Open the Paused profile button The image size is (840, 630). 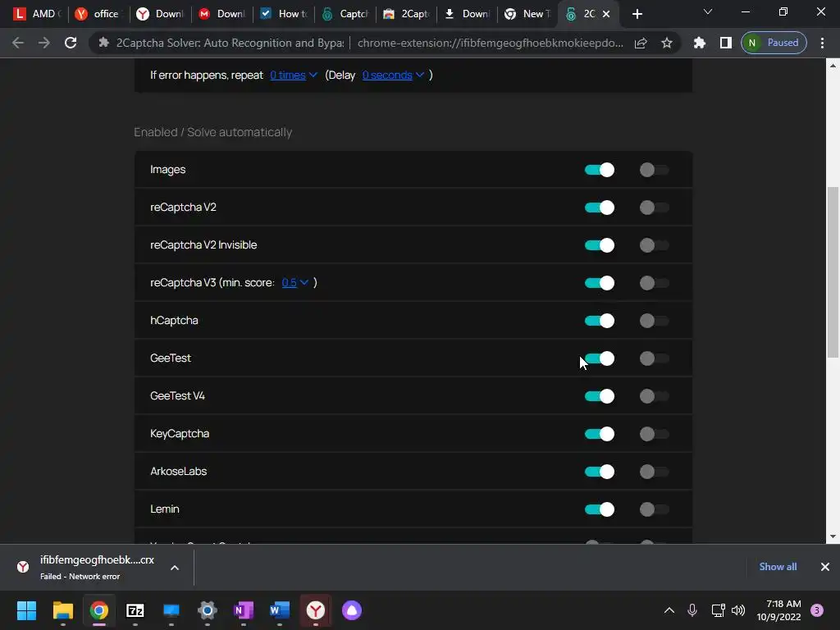pos(774,43)
